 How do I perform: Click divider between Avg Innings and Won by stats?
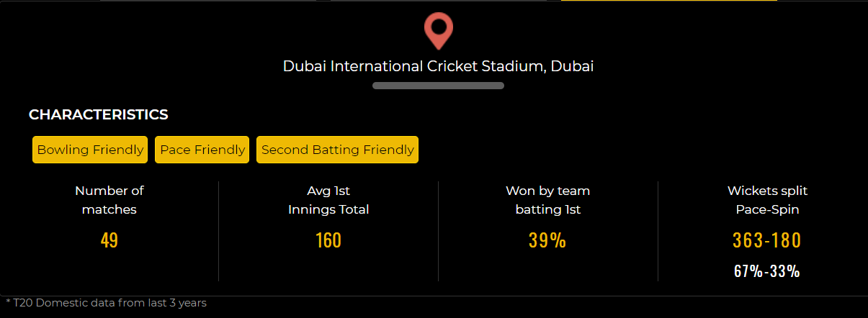coord(438,230)
